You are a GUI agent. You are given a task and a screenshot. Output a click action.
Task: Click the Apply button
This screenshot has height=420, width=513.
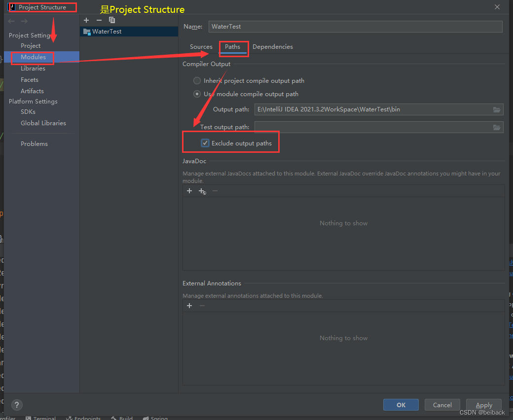(484, 405)
